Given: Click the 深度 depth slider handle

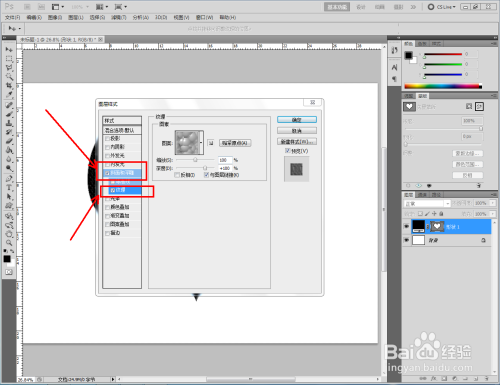Looking at the screenshot, I should 205,168.
